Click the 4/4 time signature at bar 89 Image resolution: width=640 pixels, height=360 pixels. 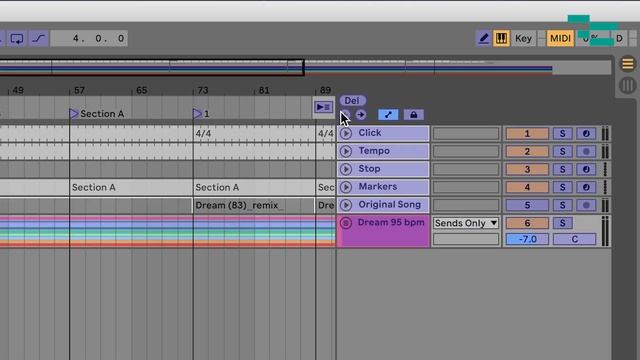326,134
